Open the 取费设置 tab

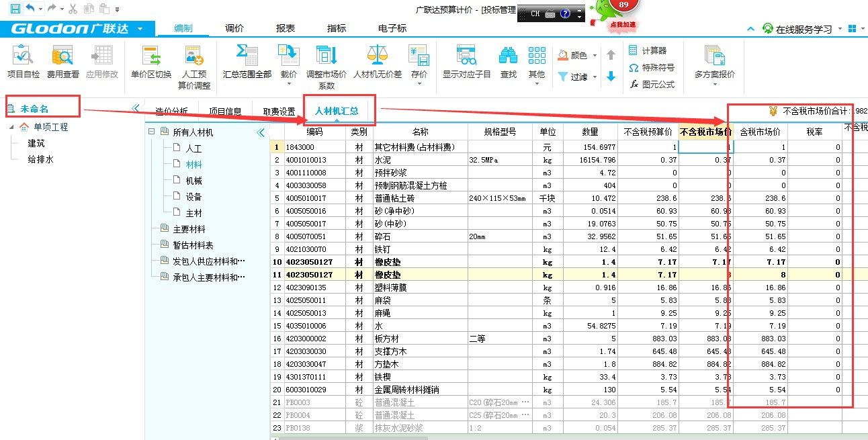[x=279, y=112]
